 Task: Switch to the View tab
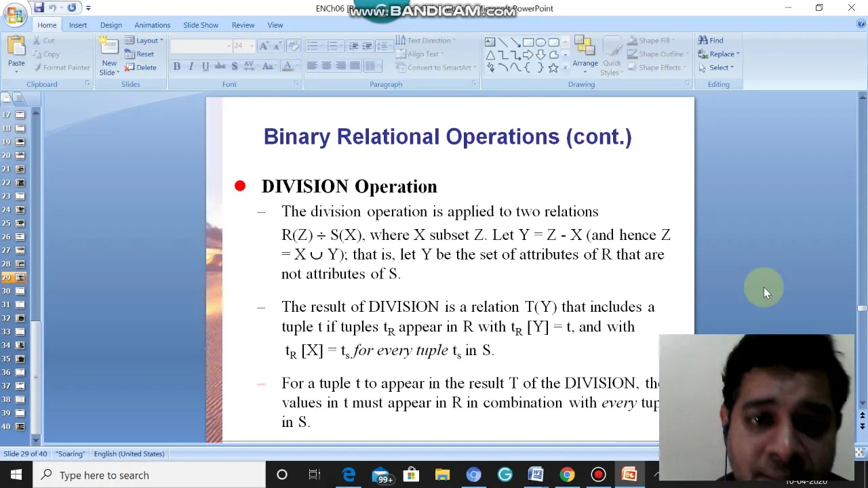(275, 25)
